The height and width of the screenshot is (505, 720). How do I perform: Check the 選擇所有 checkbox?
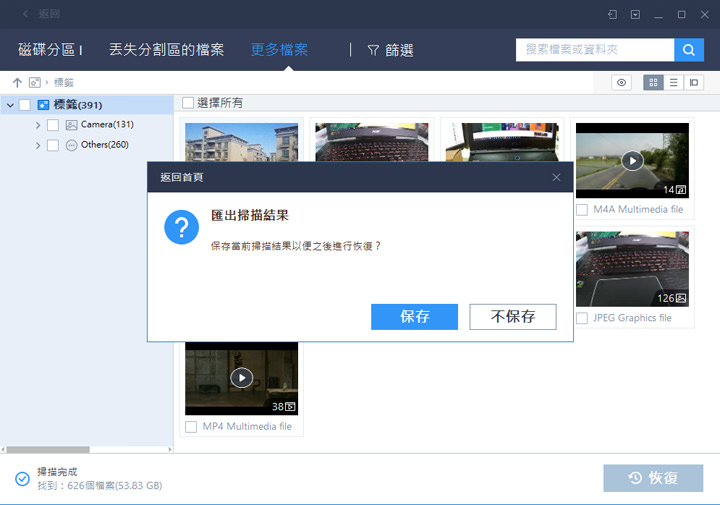click(188, 103)
